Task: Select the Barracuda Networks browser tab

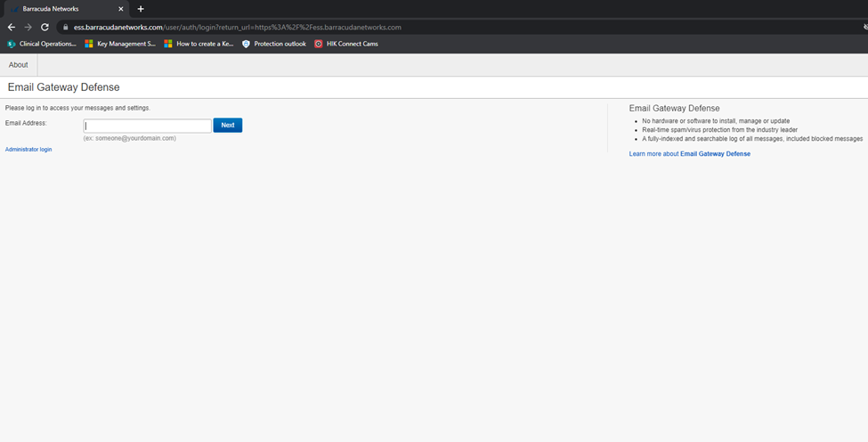Action: (65, 9)
